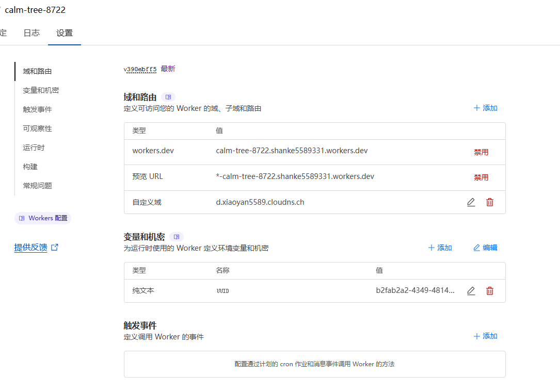Click the version ID v390ebff5
The width and height of the screenshot is (560, 392).
140,69
